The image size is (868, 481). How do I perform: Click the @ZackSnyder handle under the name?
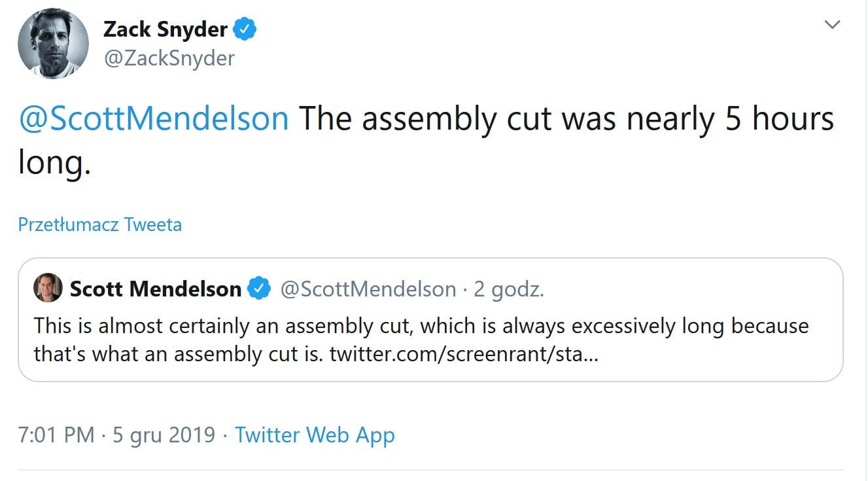click(169, 58)
